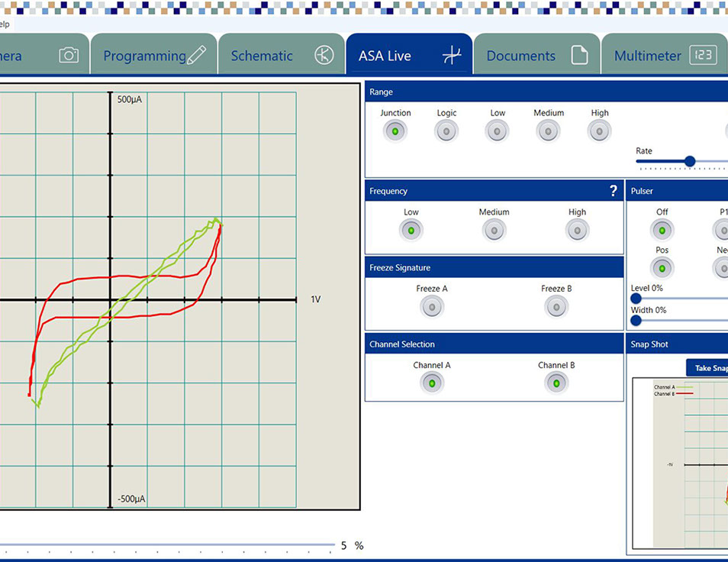Select the Junction range option
The width and height of the screenshot is (728, 562).
pos(395,131)
